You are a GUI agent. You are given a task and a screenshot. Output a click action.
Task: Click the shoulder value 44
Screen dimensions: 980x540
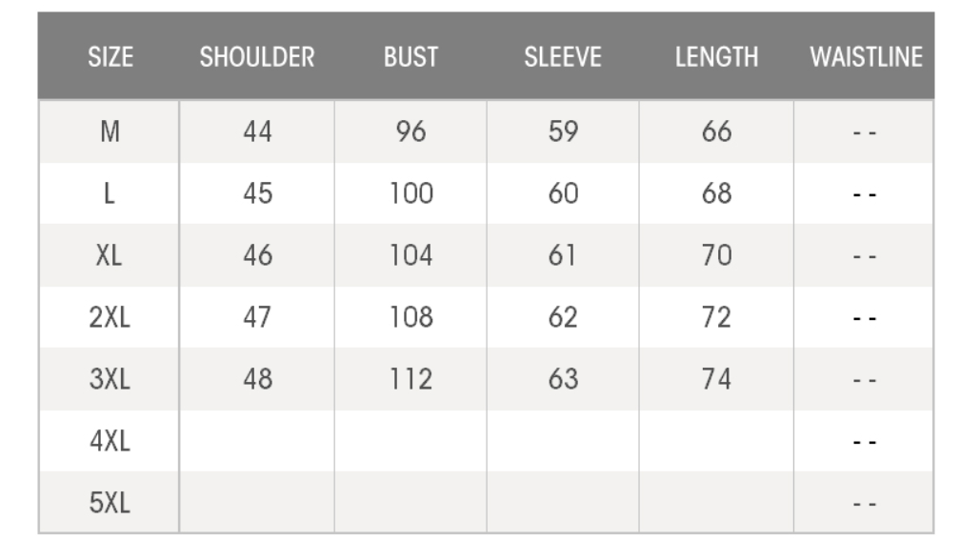257,132
